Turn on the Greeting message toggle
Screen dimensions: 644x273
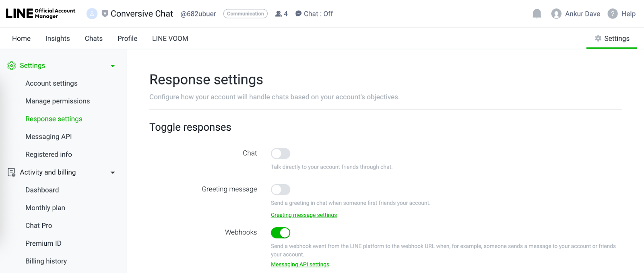tap(281, 189)
